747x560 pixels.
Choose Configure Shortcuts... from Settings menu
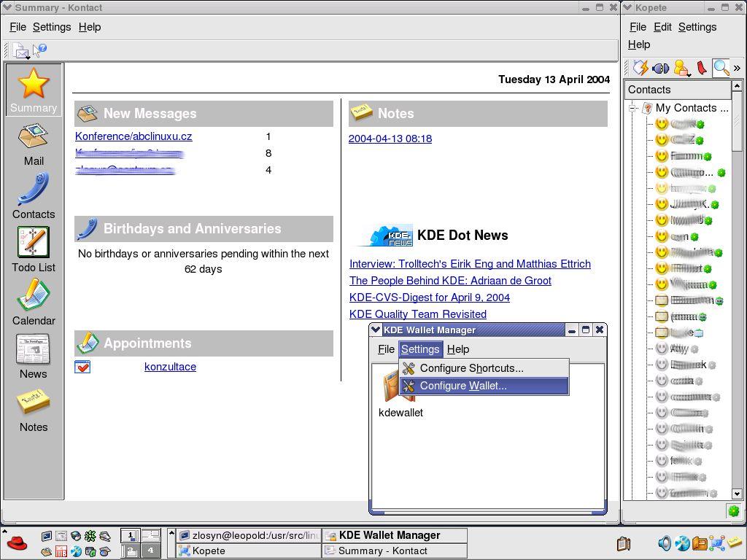pyautogui.click(x=484, y=368)
